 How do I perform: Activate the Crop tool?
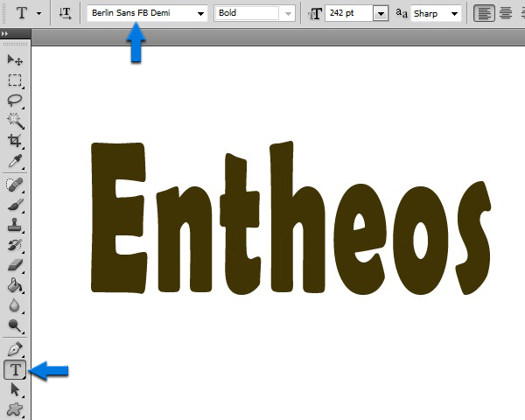(15, 142)
